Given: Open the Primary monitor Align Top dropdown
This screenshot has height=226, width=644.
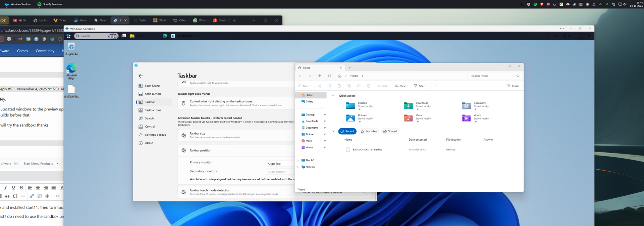Looking at the screenshot, I should pyautogui.click(x=280, y=164).
